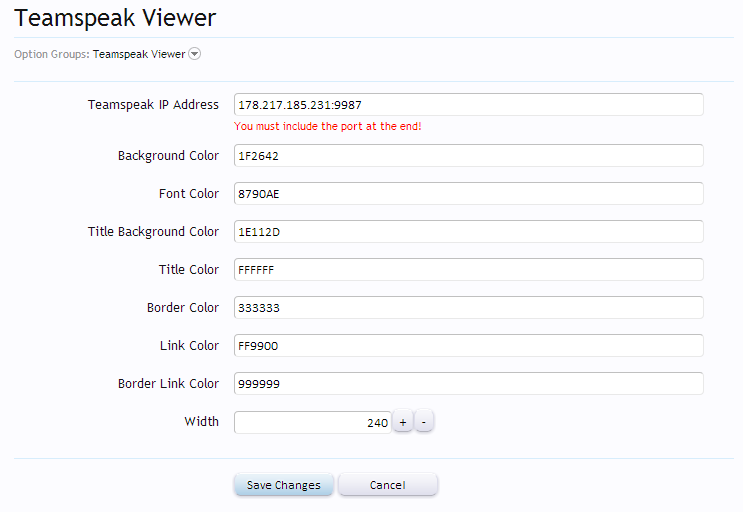Click the Background Color label text
The height and width of the screenshot is (512, 743).
click(168, 156)
